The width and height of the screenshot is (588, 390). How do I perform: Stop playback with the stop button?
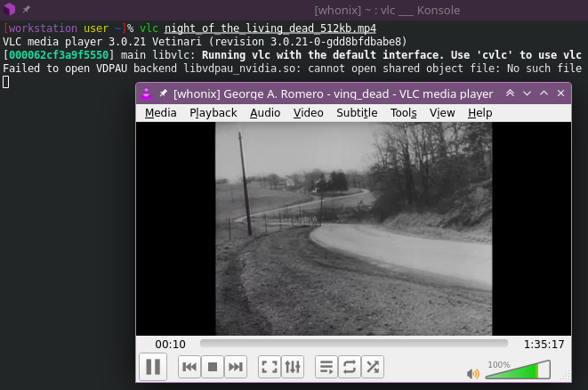pyautogui.click(x=213, y=366)
